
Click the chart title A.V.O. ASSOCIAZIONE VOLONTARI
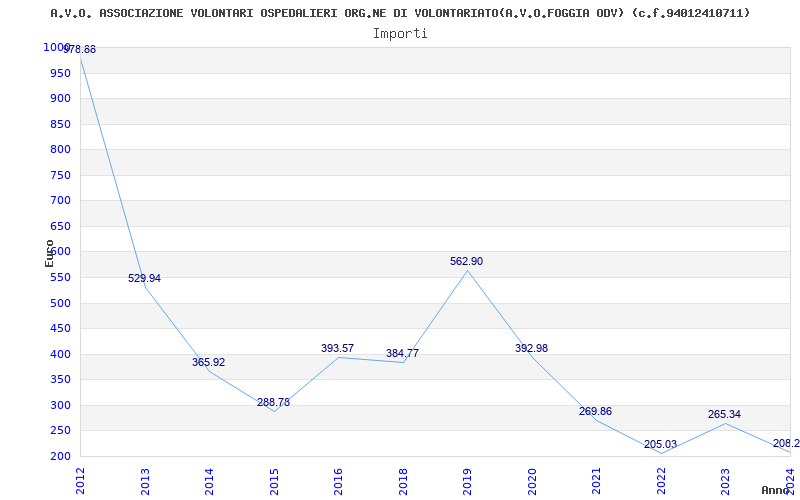pos(400,13)
